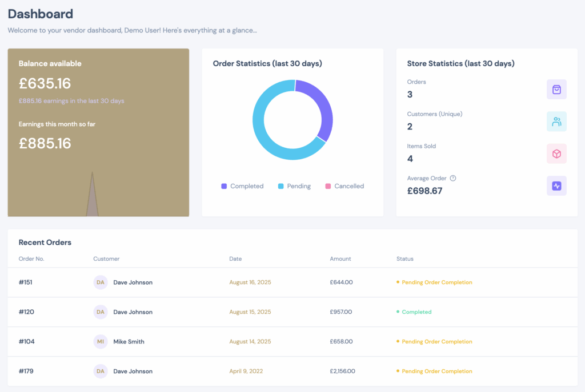Image resolution: width=585 pixels, height=392 pixels.
Task: Click the Orders shopping bag icon
Action: point(556,89)
